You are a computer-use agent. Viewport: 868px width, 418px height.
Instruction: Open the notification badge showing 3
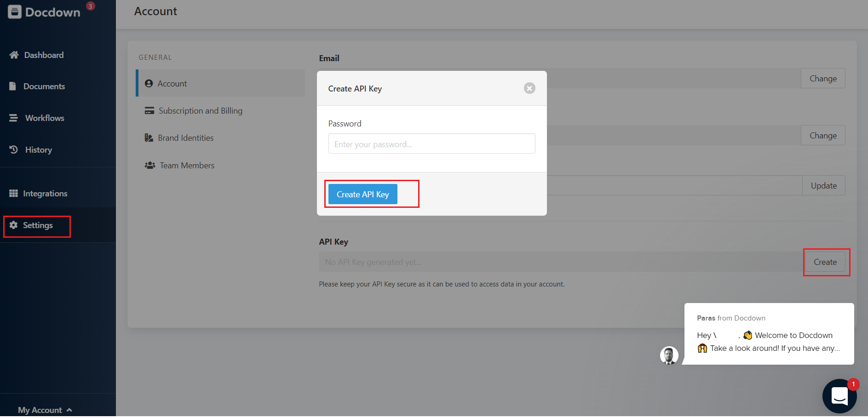pyautogui.click(x=91, y=6)
